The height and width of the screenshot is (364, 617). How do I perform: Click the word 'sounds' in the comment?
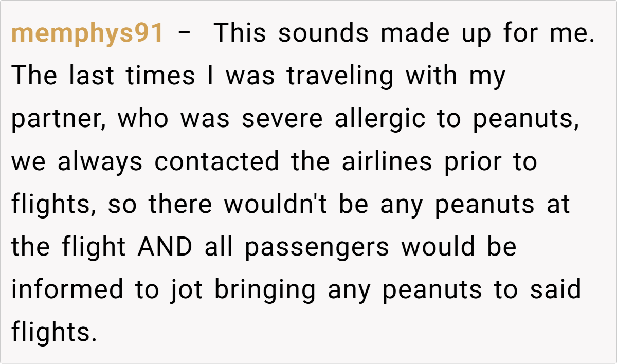click(323, 33)
